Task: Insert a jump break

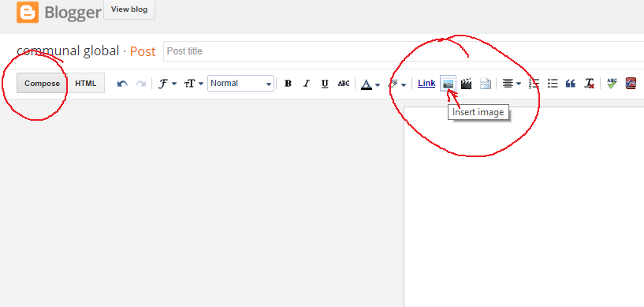Action: tap(485, 84)
